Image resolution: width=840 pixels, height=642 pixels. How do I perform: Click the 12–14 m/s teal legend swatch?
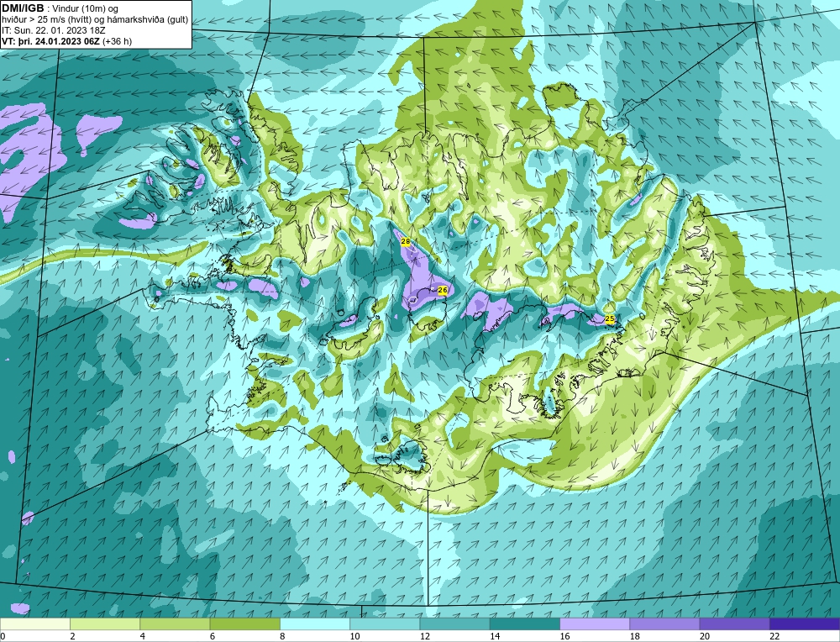point(454,624)
